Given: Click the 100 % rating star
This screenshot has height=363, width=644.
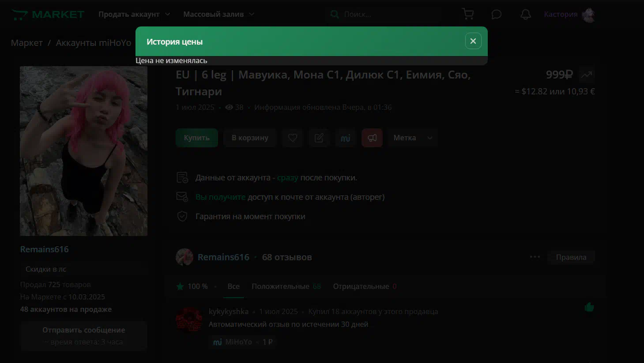Looking at the screenshot, I should click(x=180, y=286).
